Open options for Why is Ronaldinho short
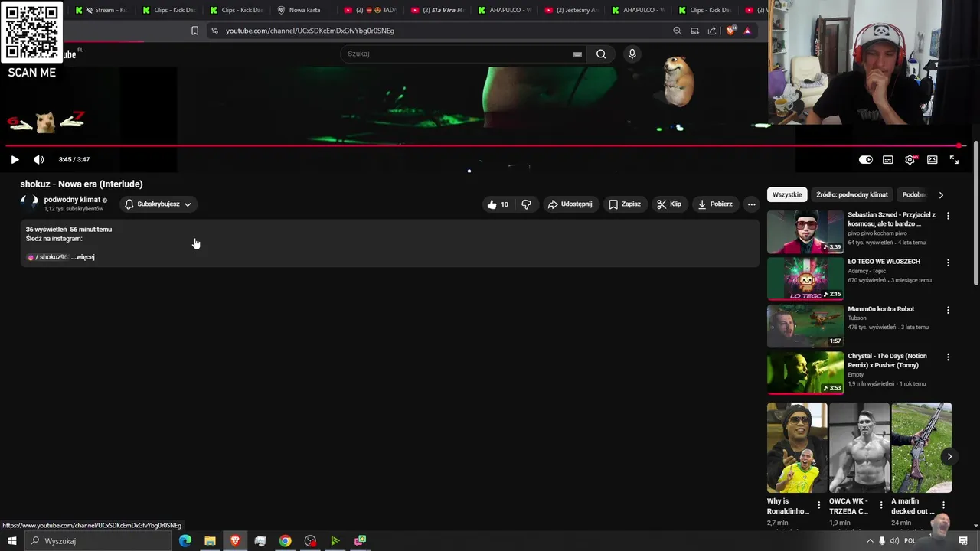The width and height of the screenshot is (980, 551). tap(818, 506)
